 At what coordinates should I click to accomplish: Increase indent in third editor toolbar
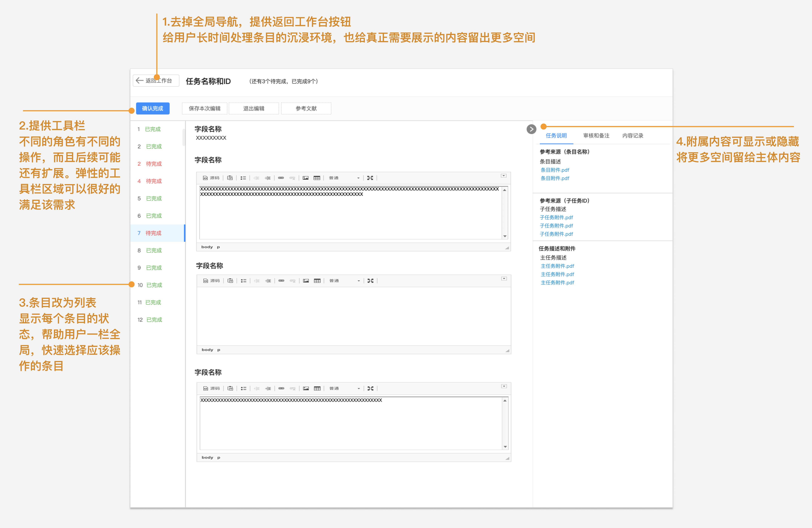pos(268,388)
